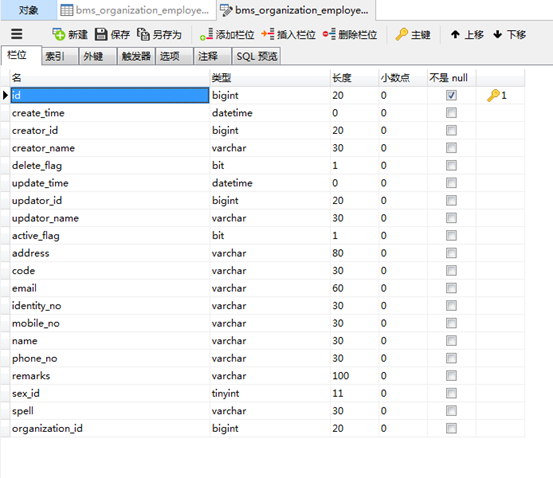Select the create_time field name
The height and width of the screenshot is (478, 553).
(110, 113)
